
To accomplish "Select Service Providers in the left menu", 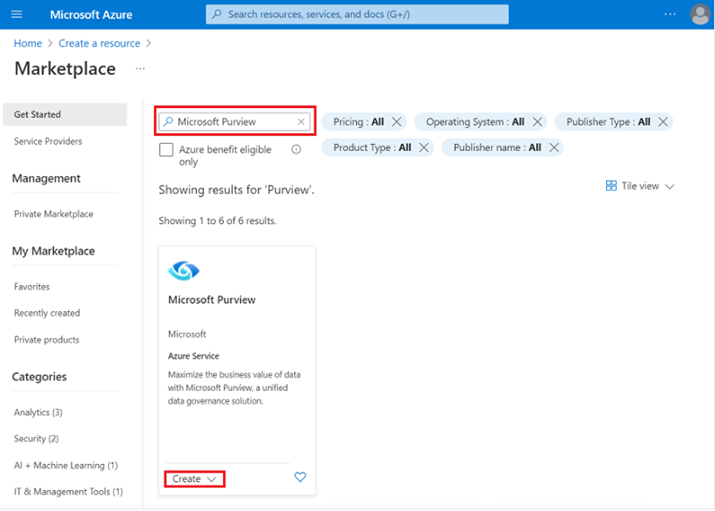I will tap(48, 141).
